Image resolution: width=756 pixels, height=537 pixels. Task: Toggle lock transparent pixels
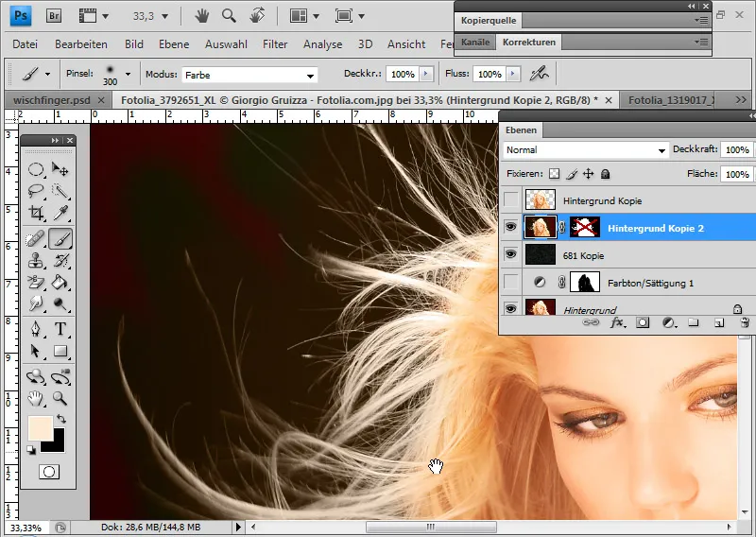(555, 174)
